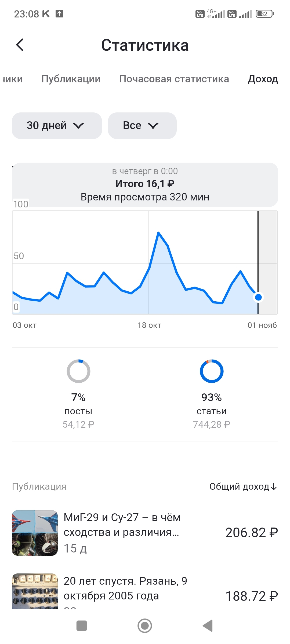Tap the back arrow in the header

tap(20, 45)
